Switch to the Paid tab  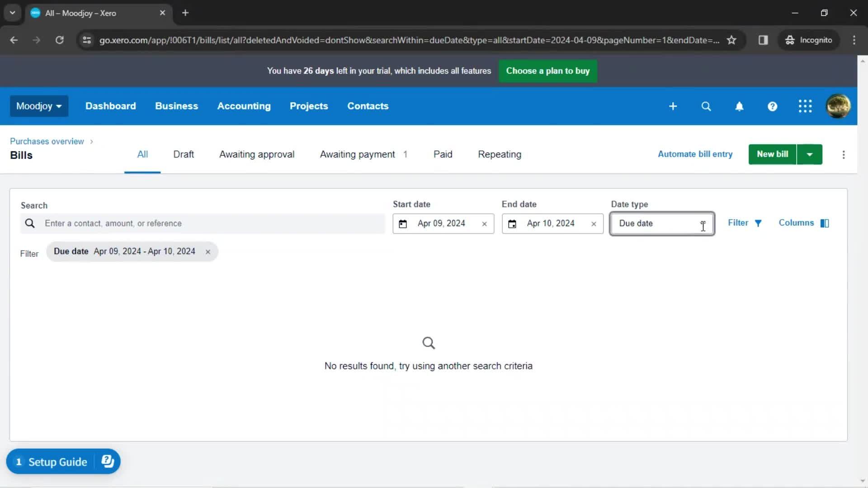coord(443,155)
